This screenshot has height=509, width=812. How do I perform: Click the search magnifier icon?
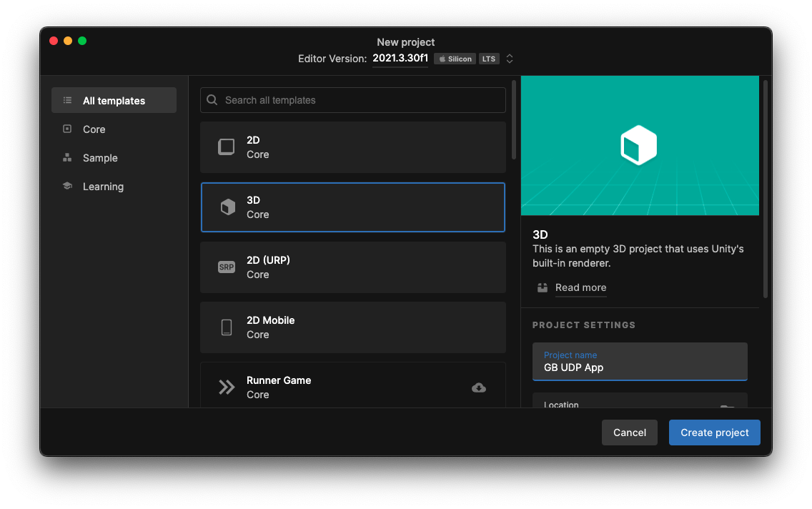212,100
